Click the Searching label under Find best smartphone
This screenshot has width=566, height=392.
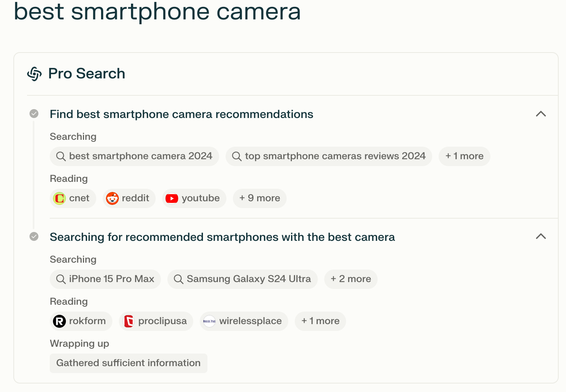[x=73, y=137]
